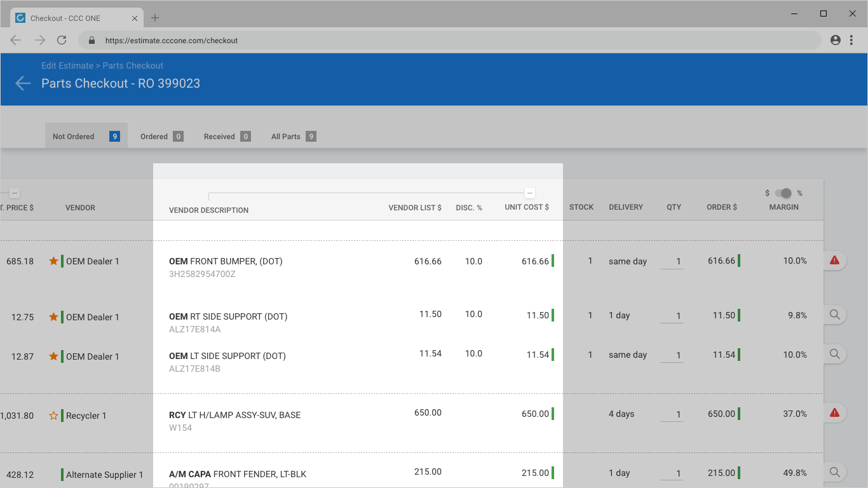Go back using the Parts Checkout arrow
This screenshot has height=488, width=868.
click(23, 83)
